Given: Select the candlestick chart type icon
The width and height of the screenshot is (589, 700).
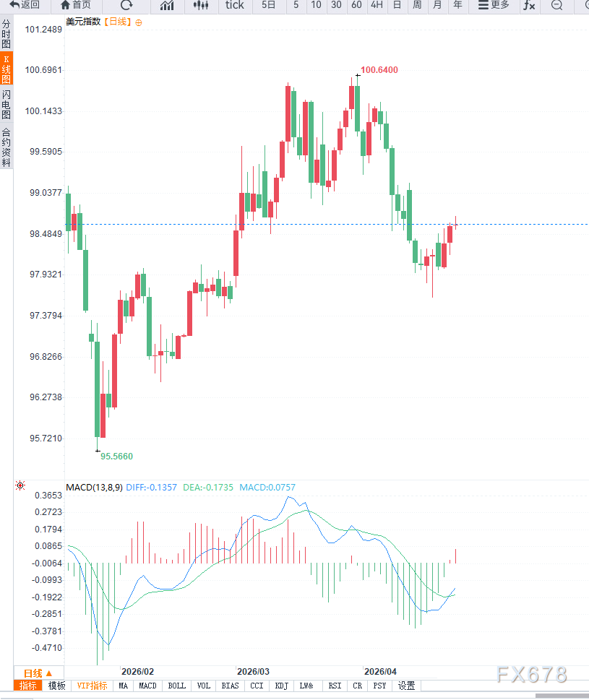Looking at the screenshot, I should (x=202, y=5).
